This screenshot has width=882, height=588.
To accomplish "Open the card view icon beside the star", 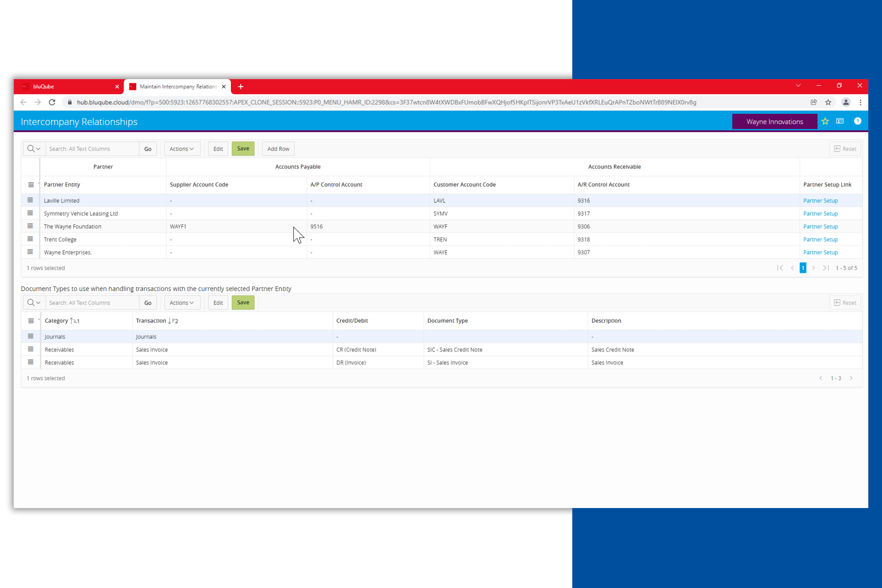I will pyautogui.click(x=840, y=121).
